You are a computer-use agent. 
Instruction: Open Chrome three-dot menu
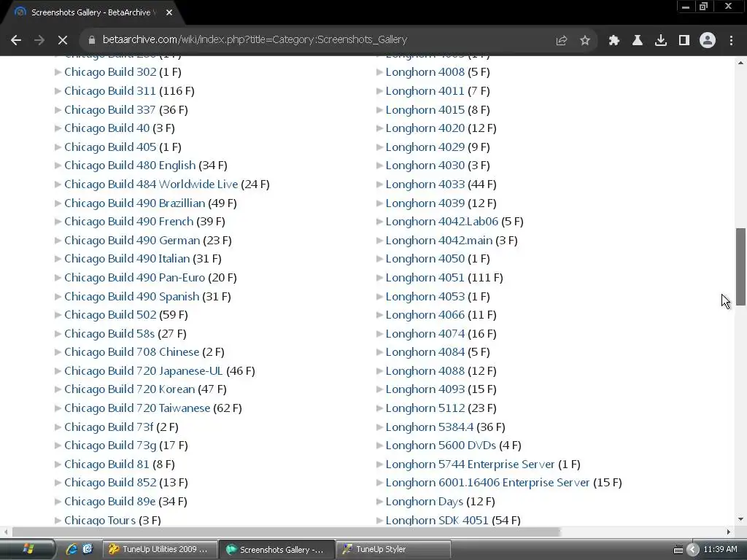coord(731,41)
